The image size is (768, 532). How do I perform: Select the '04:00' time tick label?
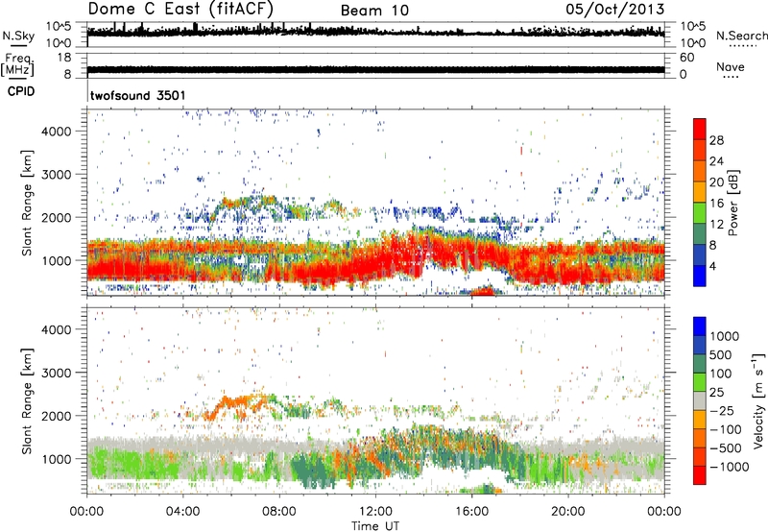click(182, 512)
